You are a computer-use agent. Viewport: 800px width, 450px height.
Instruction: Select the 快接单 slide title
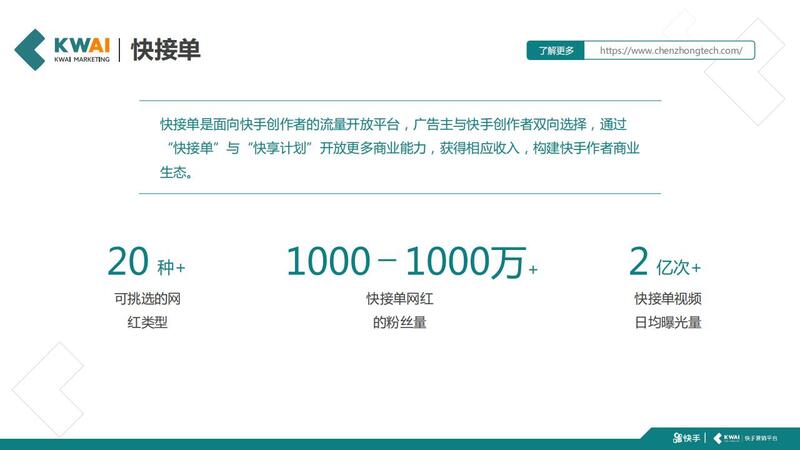click(x=165, y=50)
